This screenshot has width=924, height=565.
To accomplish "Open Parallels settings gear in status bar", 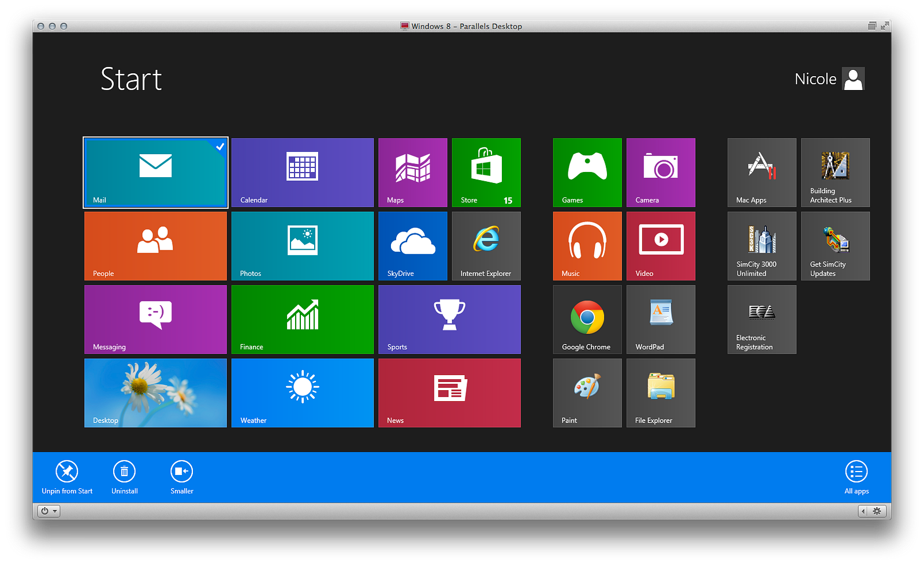I will (x=877, y=511).
